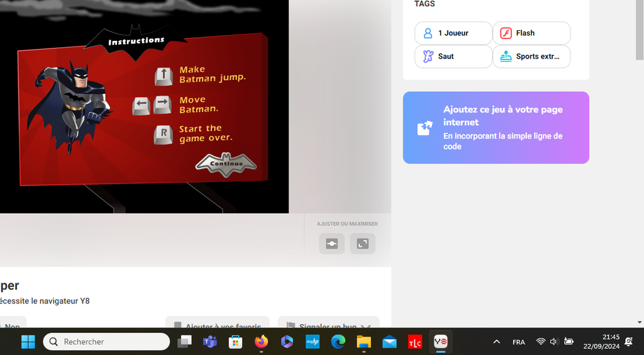The width and height of the screenshot is (644, 355).
Task: Click the up arrow key icon in instructions
Action: [x=164, y=76]
